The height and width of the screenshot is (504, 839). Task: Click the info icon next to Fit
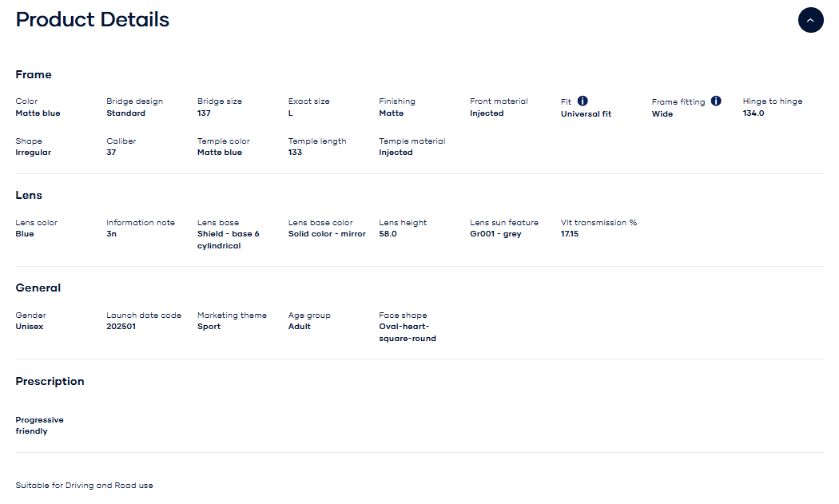[583, 101]
